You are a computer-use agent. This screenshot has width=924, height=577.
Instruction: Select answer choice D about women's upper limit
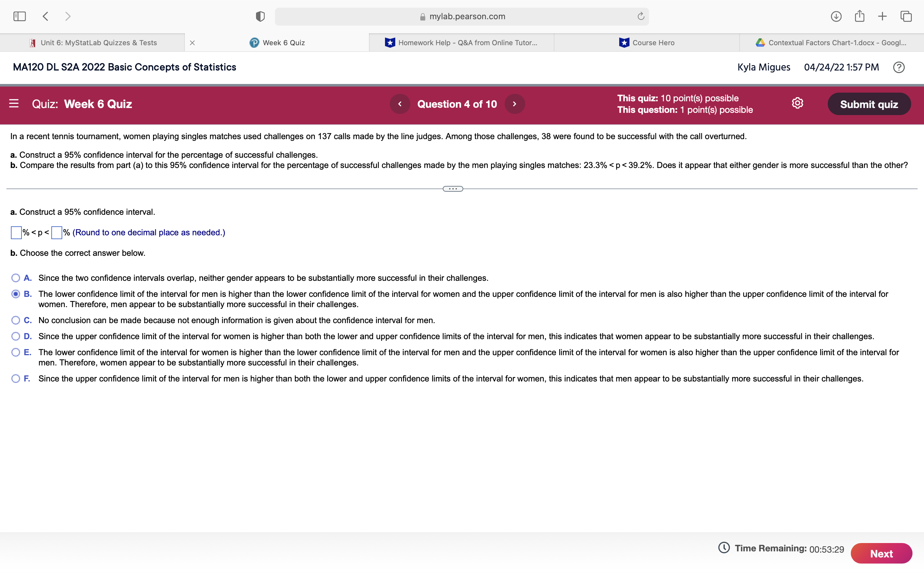tap(16, 336)
